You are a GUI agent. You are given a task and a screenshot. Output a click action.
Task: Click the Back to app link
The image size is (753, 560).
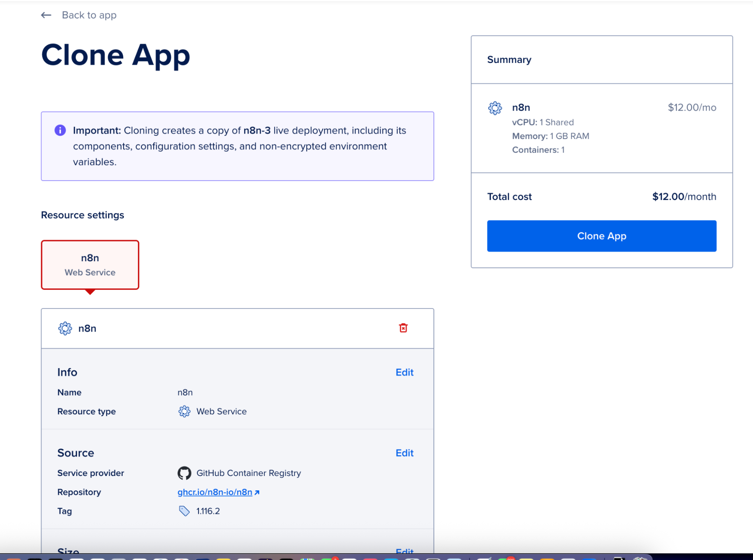(89, 15)
